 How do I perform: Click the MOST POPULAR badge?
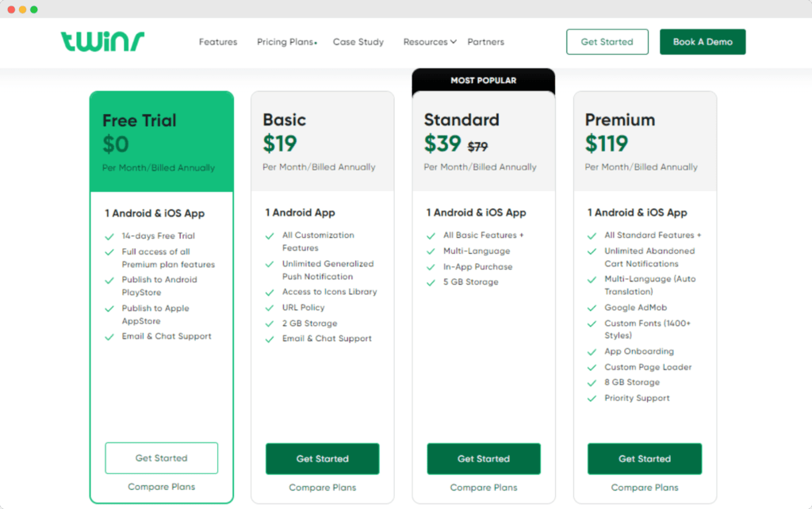(484, 80)
